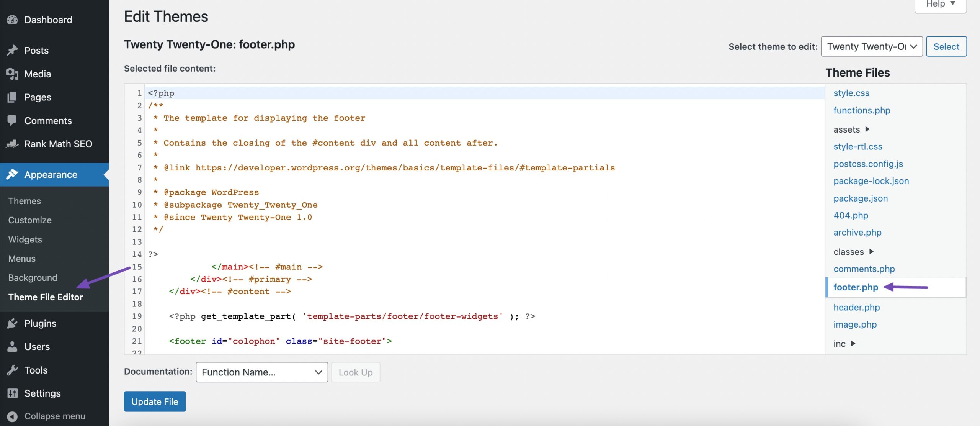Click the Update File button
This screenshot has width=980, height=426.
155,401
